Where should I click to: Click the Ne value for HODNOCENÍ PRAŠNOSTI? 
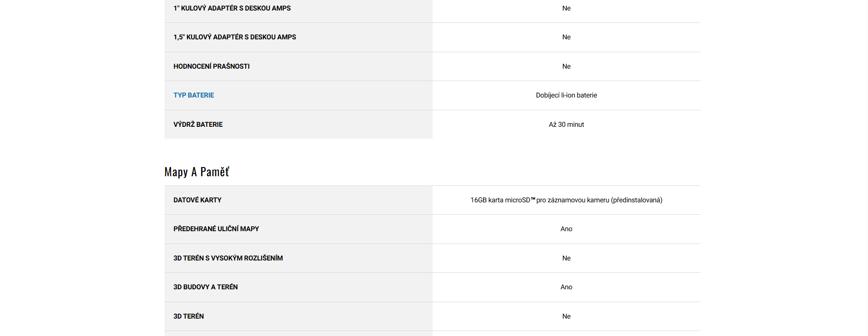[x=566, y=66]
